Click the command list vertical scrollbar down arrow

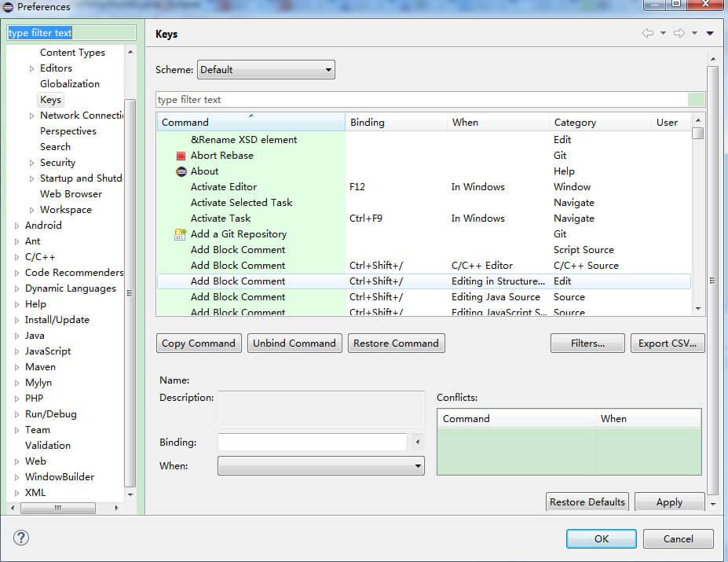(698, 309)
